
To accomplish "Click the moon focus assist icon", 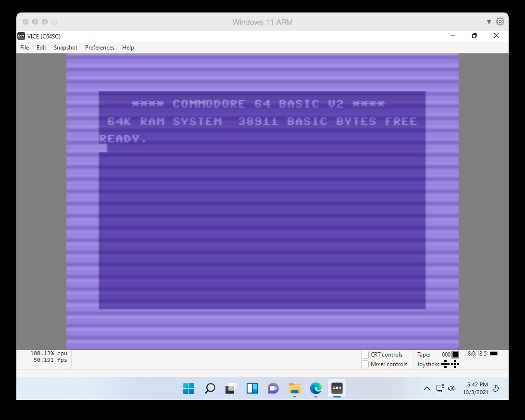I will coord(496,388).
